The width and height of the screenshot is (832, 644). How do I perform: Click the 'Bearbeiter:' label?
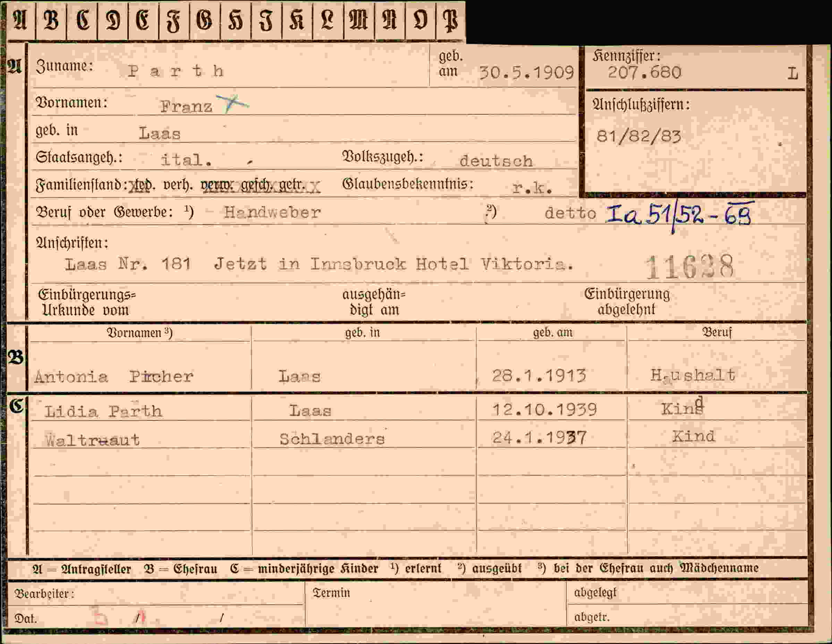point(44,594)
